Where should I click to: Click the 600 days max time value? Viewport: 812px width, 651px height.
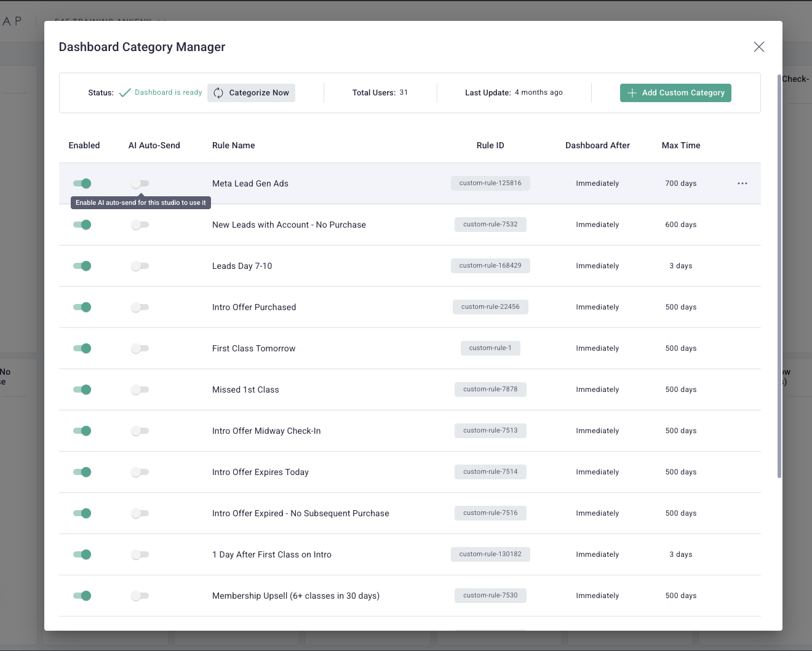(681, 225)
